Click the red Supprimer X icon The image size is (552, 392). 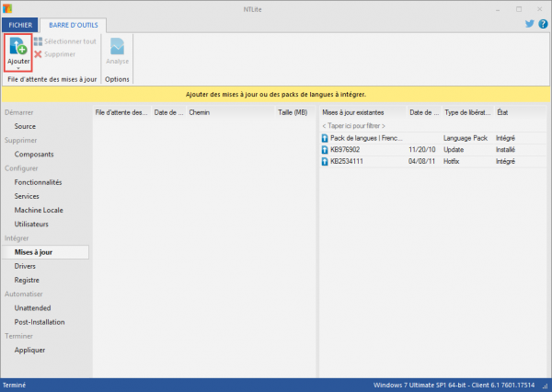point(38,54)
